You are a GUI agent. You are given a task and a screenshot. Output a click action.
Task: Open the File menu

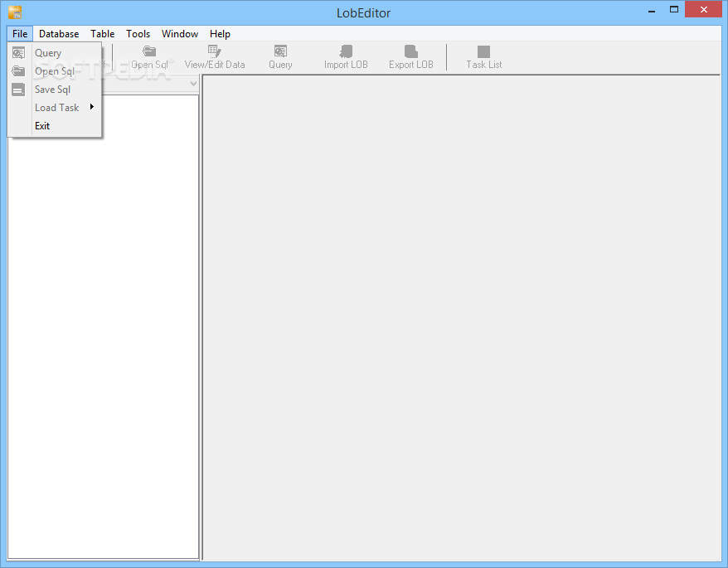(x=20, y=34)
